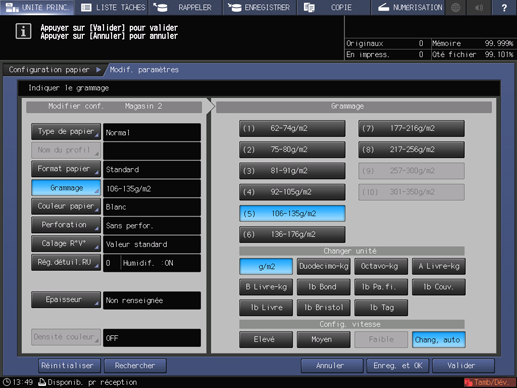Select weight (4) 92-105g/m2
Viewport: 517px width, 388px height.
(292, 192)
